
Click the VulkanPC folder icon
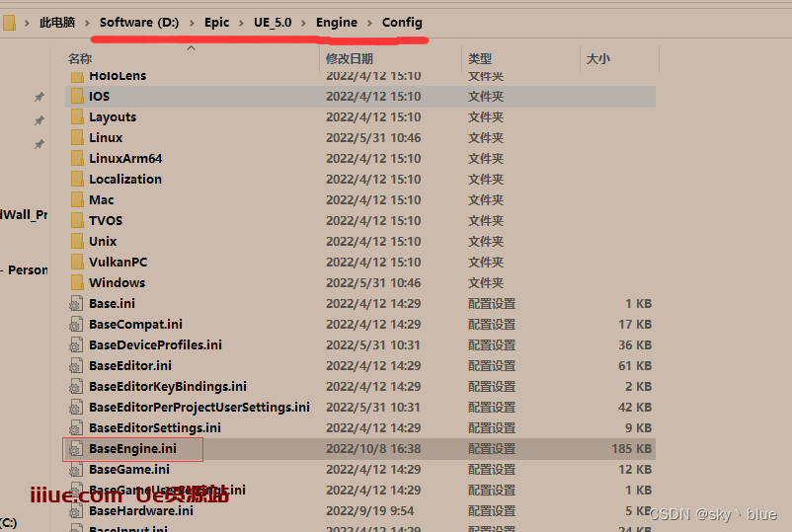pos(77,263)
